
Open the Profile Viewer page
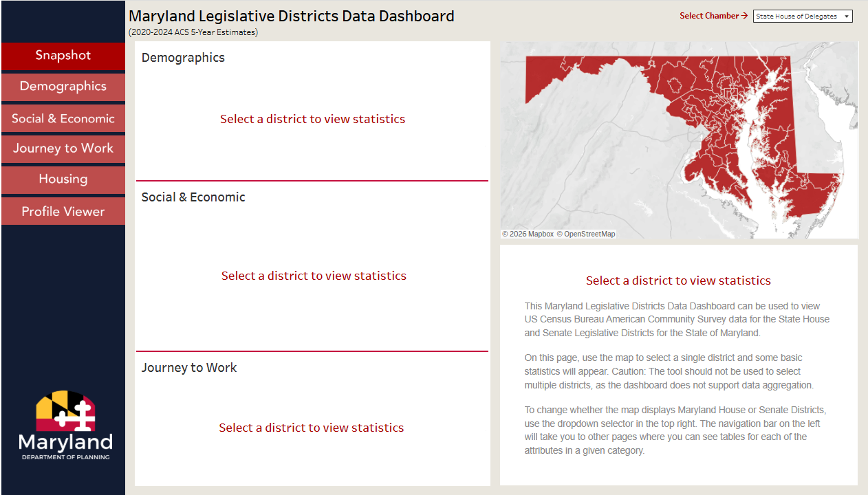(63, 211)
